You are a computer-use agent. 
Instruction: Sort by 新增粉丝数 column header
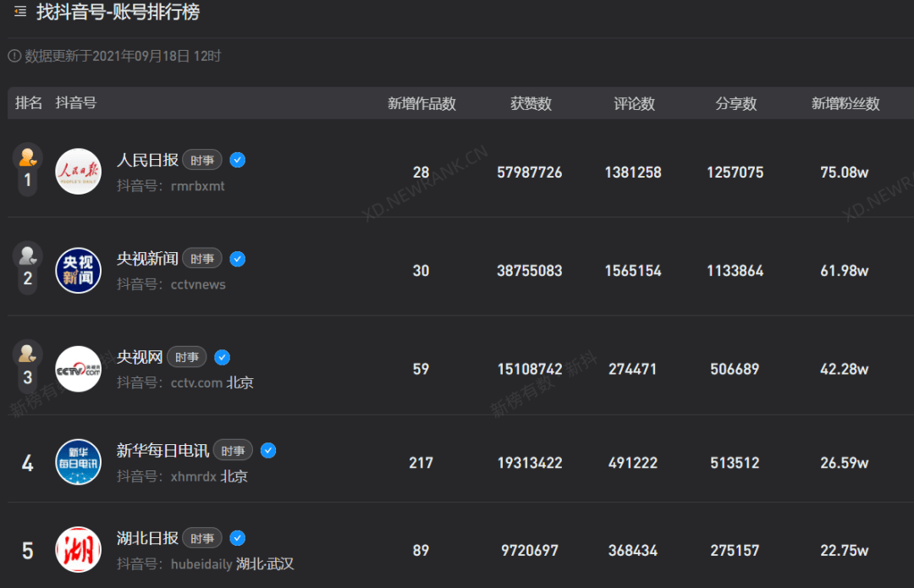point(845,104)
